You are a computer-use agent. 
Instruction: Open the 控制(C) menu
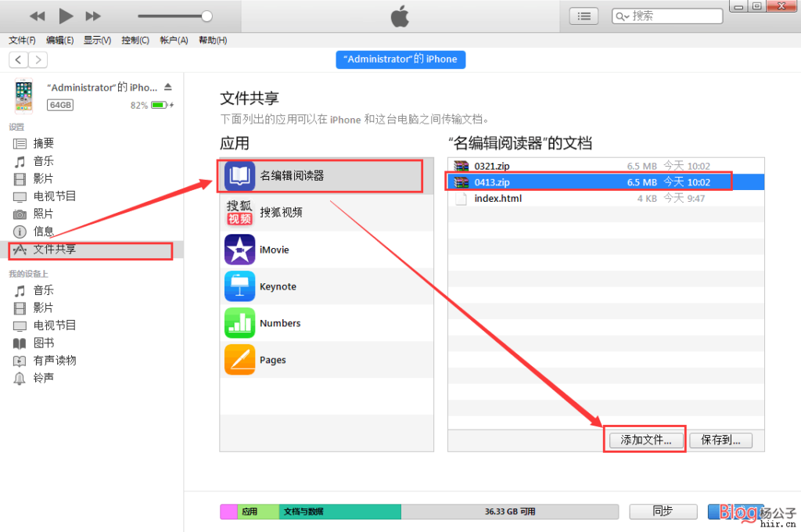point(135,41)
